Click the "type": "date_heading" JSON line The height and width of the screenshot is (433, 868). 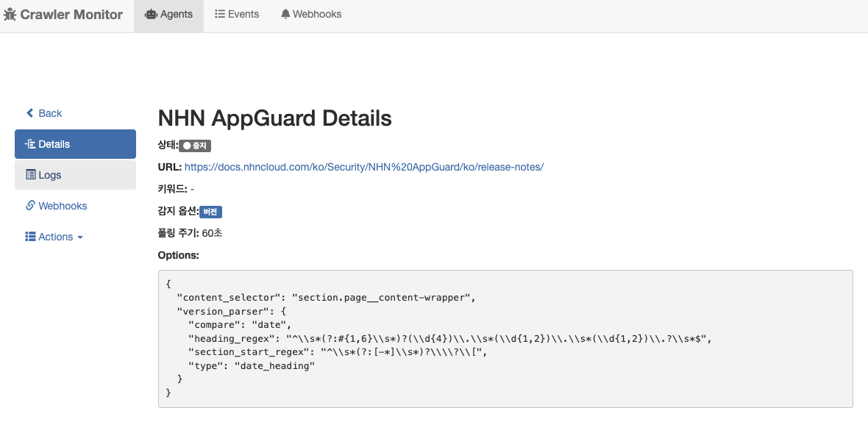252,365
